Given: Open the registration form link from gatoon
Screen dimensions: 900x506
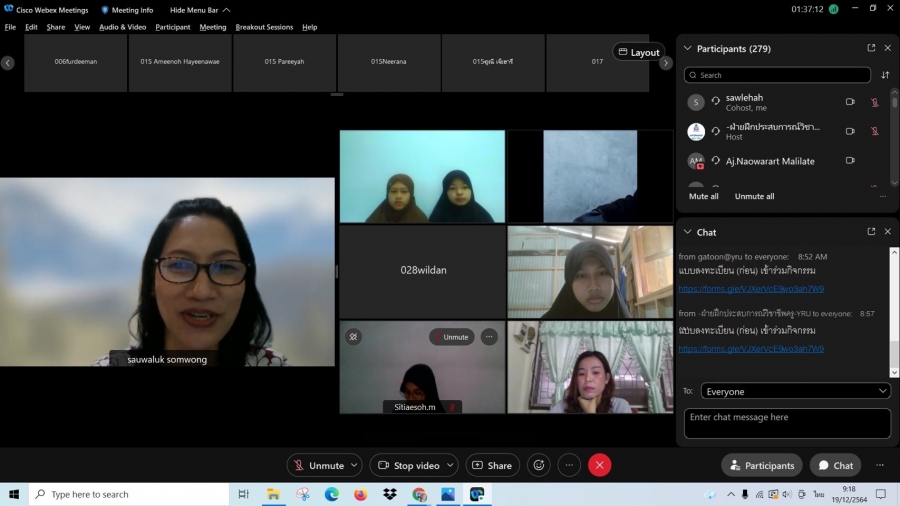Looking at the screenshot, I should tap(751, 289).
